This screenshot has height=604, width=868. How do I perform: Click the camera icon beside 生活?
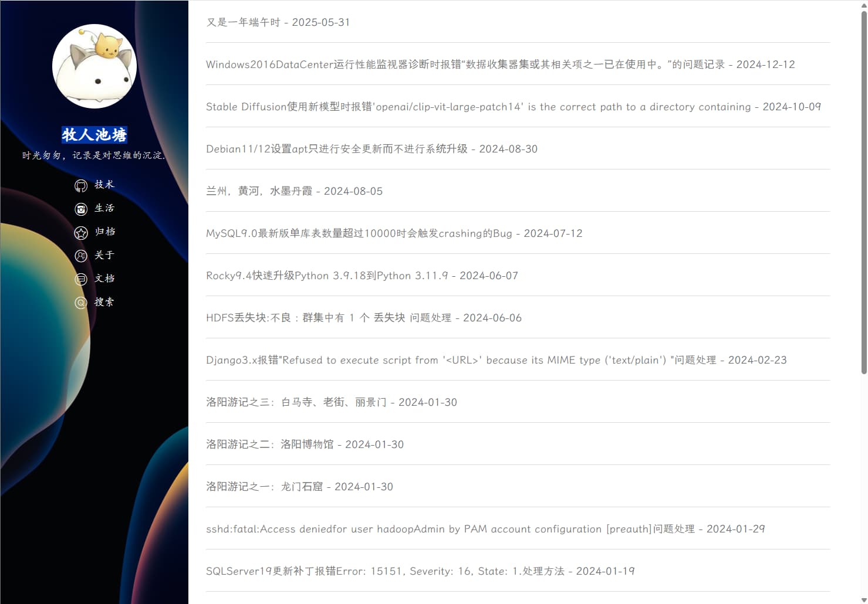[81, 209]
